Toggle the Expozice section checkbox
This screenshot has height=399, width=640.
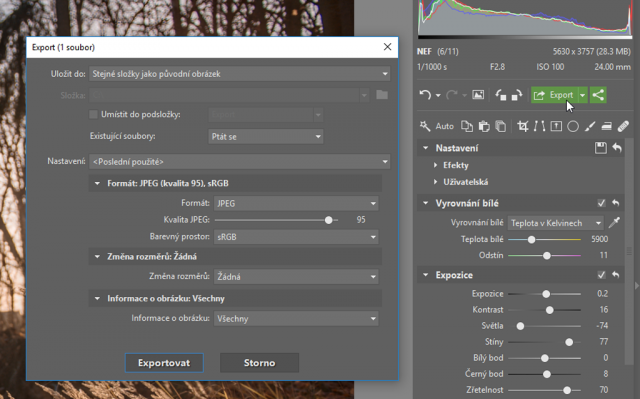pos(601,275)
